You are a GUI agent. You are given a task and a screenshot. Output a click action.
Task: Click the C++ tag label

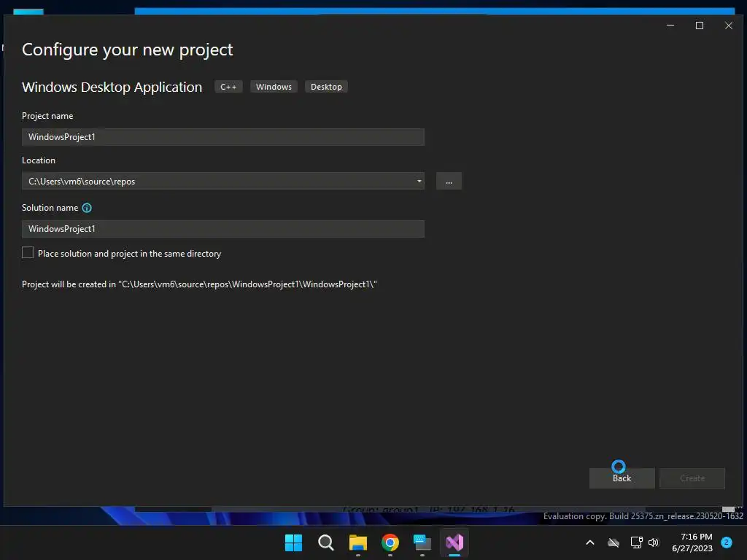(228, 87)
